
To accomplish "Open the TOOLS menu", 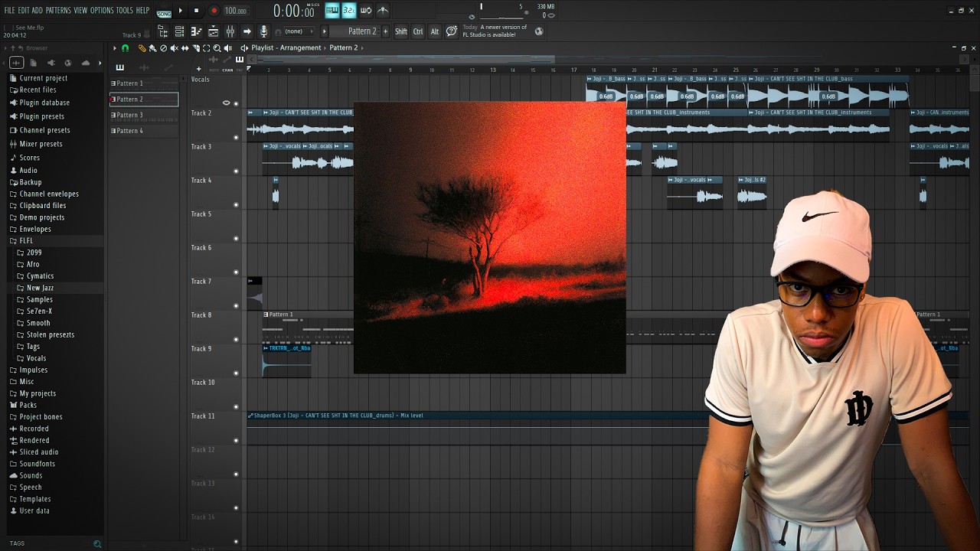I will coord(125,10).
